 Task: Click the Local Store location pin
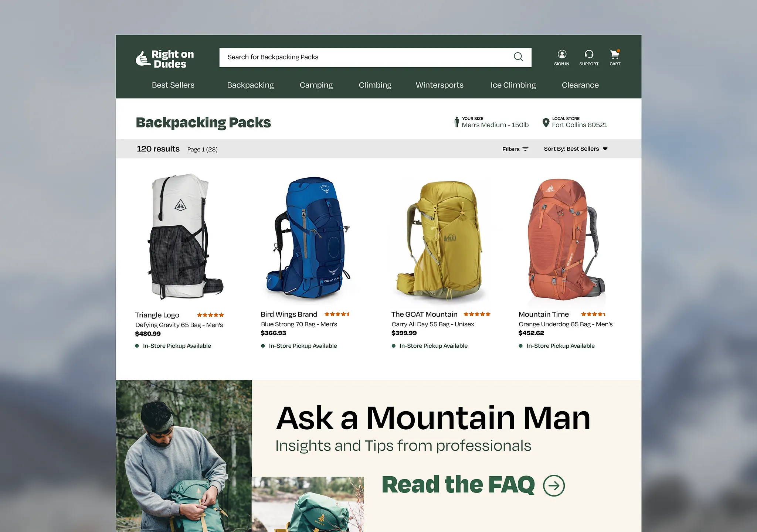click(546, 123)
